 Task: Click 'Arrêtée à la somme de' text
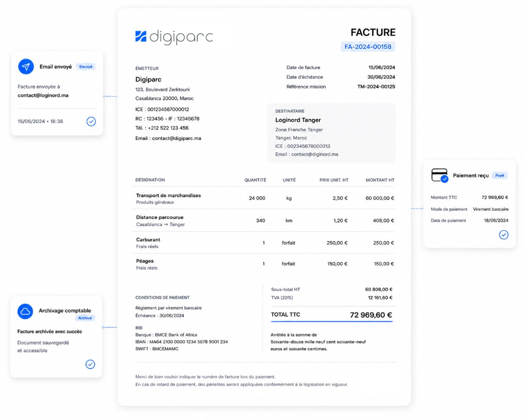294,334
